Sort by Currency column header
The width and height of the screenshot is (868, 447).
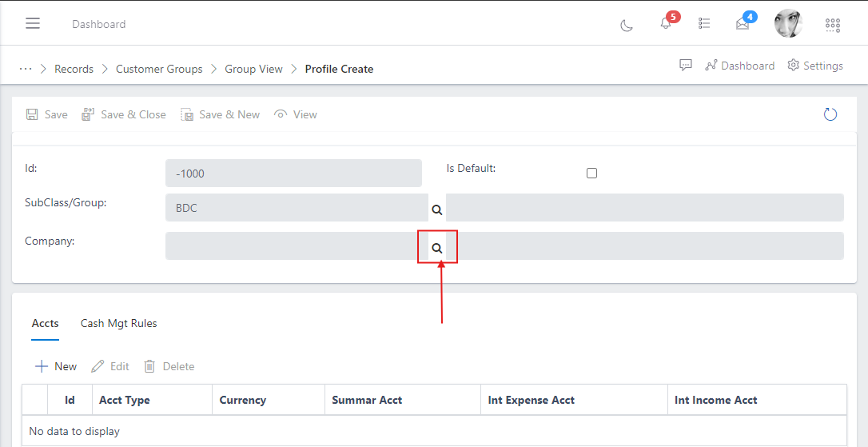(269, 400)
